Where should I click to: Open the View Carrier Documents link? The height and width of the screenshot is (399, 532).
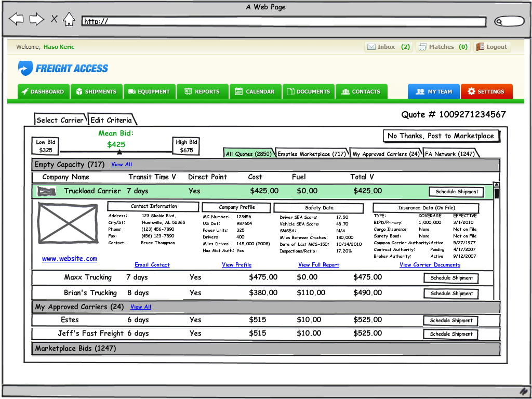[x=430, y=265]
